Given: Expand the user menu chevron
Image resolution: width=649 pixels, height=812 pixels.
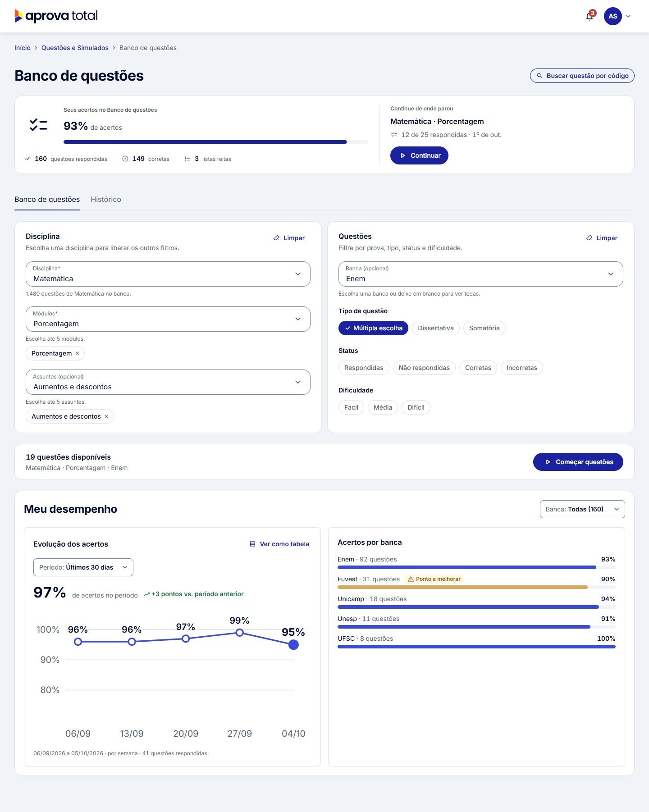Looking at the screenshot, I should click(x=628, y=16).
